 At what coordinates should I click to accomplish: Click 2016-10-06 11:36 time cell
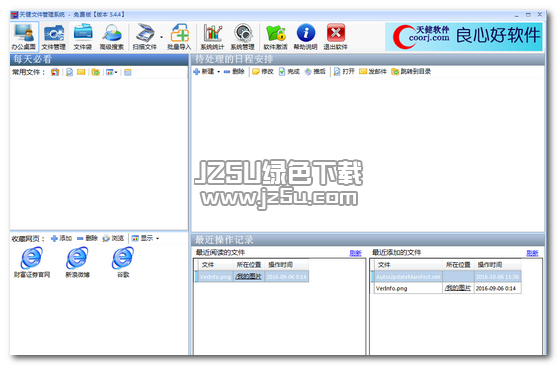[498, 277]
